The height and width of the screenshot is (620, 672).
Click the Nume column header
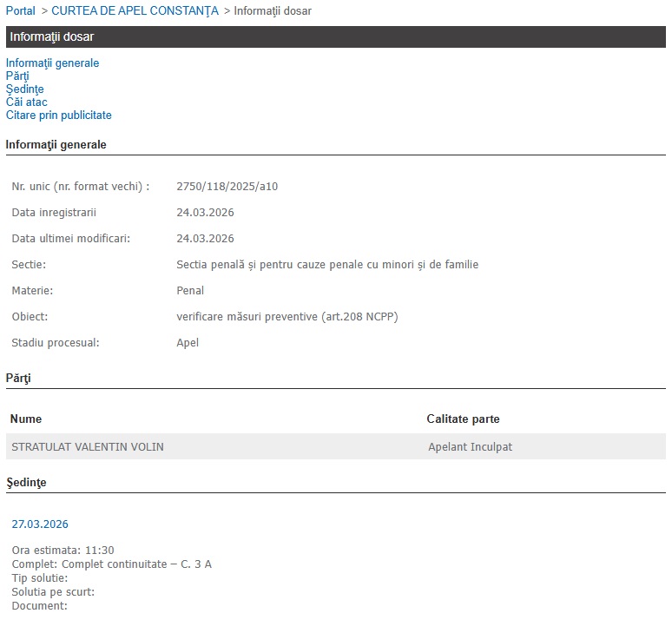pyautogui.click(x=26, y=419)
